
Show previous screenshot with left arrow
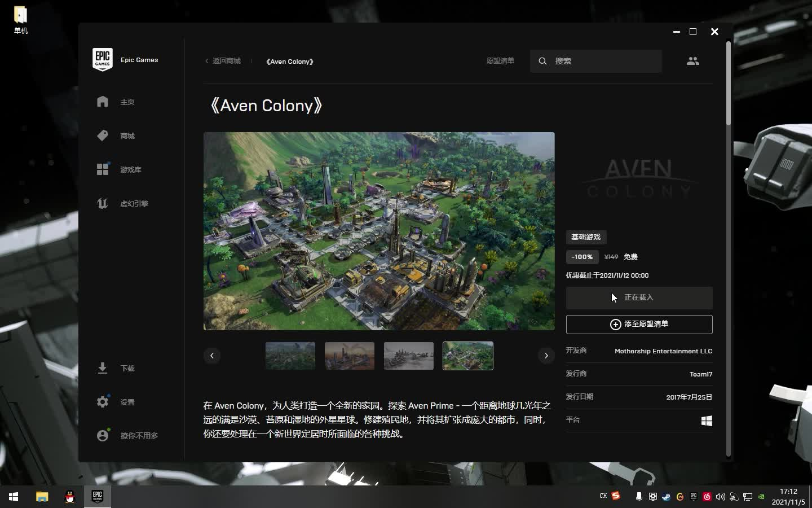tap(212, 356)
